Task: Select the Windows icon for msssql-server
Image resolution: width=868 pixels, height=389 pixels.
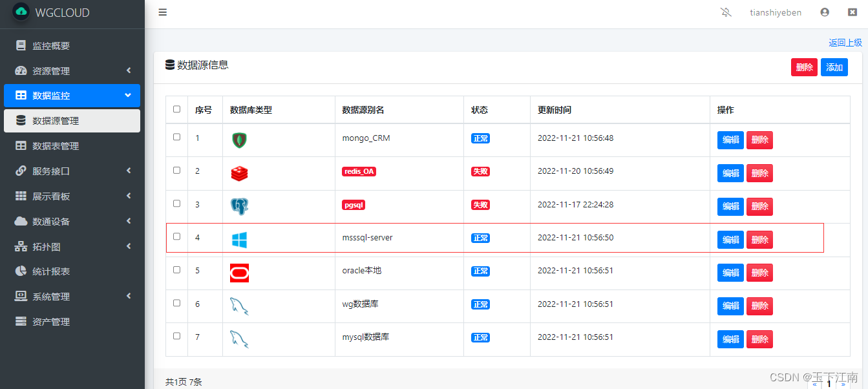Action: (239, 238)
